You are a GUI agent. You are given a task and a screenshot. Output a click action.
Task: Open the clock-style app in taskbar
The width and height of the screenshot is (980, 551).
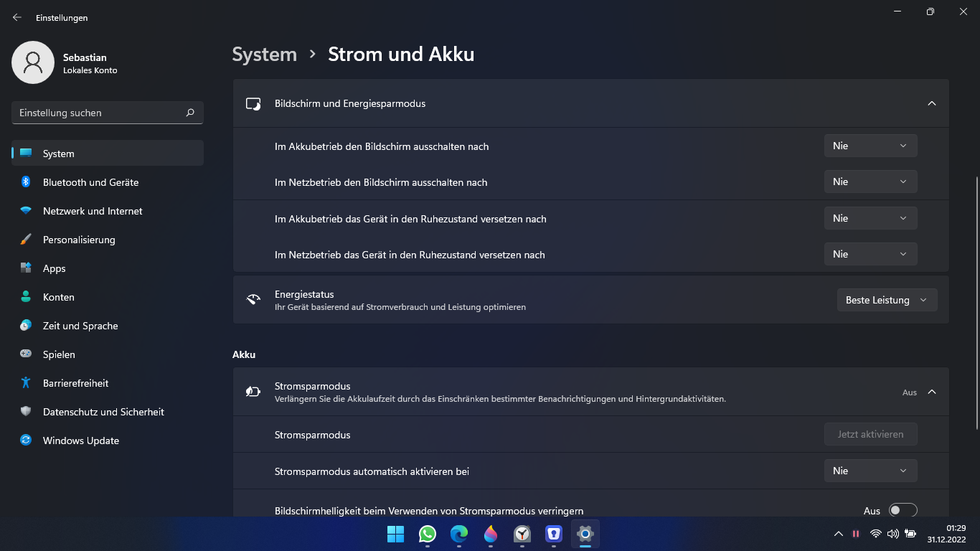522,534
